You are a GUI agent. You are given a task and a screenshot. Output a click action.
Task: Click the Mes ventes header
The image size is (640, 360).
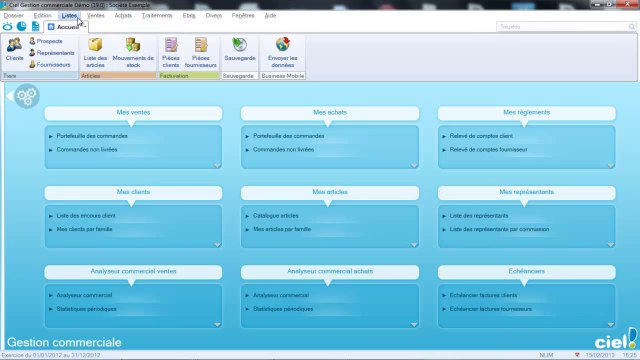point(133,113)
